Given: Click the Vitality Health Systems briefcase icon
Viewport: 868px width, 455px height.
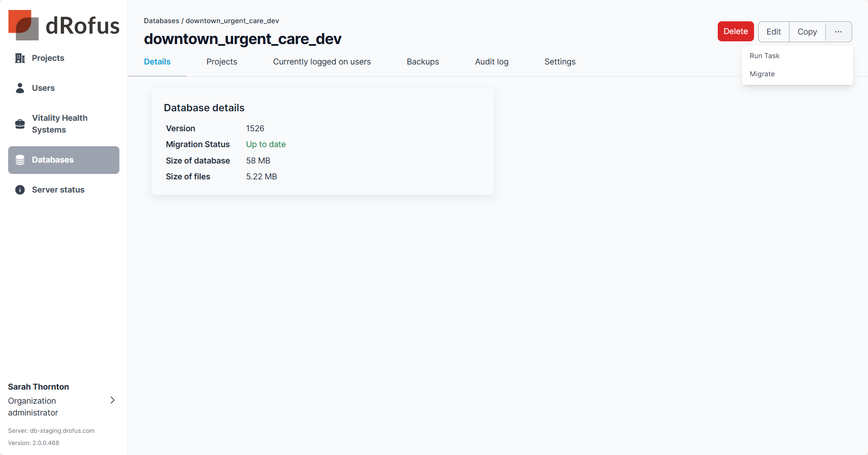Looking at the screenshot, I should click(x=20, y=124).
